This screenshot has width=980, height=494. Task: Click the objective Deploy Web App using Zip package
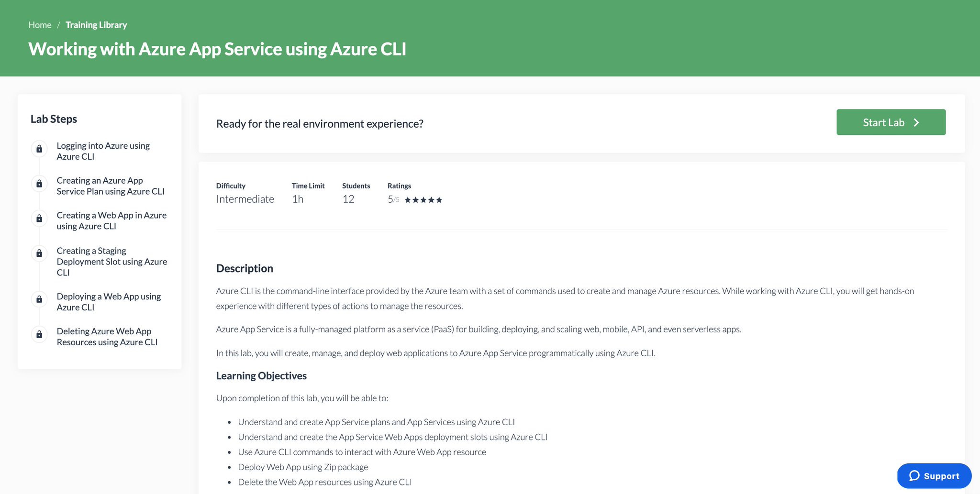[303, 467]
